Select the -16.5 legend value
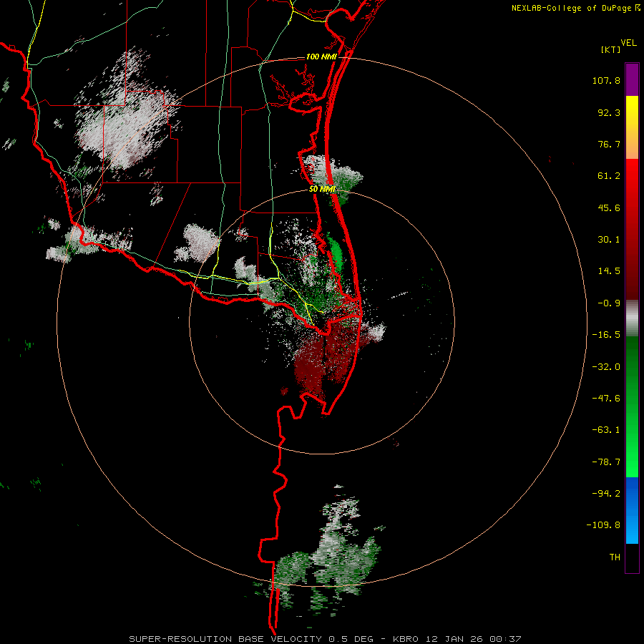644x644 pixels. coord(606,335)
